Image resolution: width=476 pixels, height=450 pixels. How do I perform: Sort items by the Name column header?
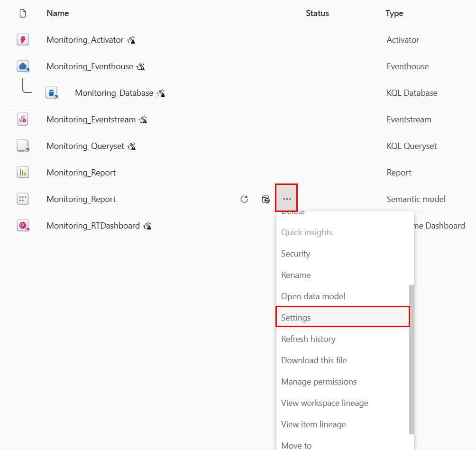click(x=57, y=13)
